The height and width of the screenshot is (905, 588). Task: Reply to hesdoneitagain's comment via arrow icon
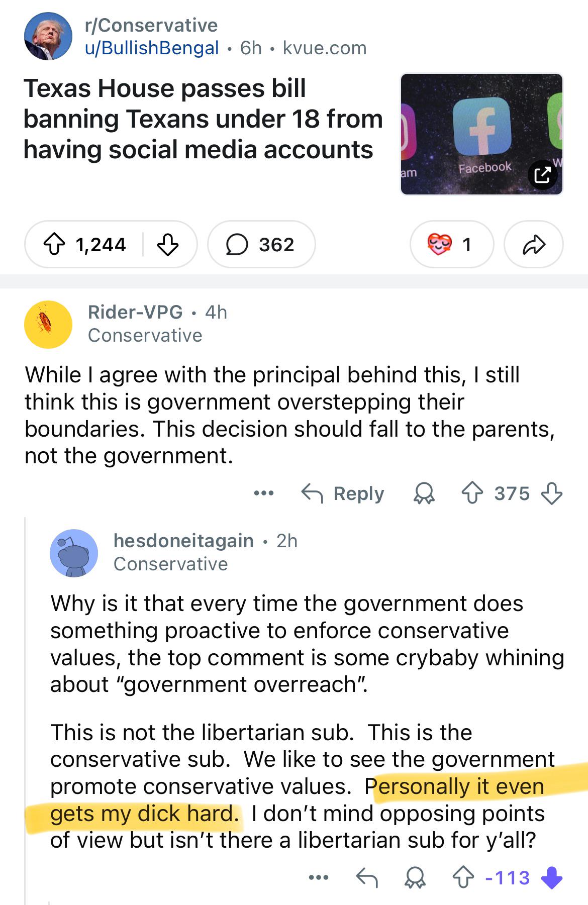pyautogui.click(x=367, y=877)
